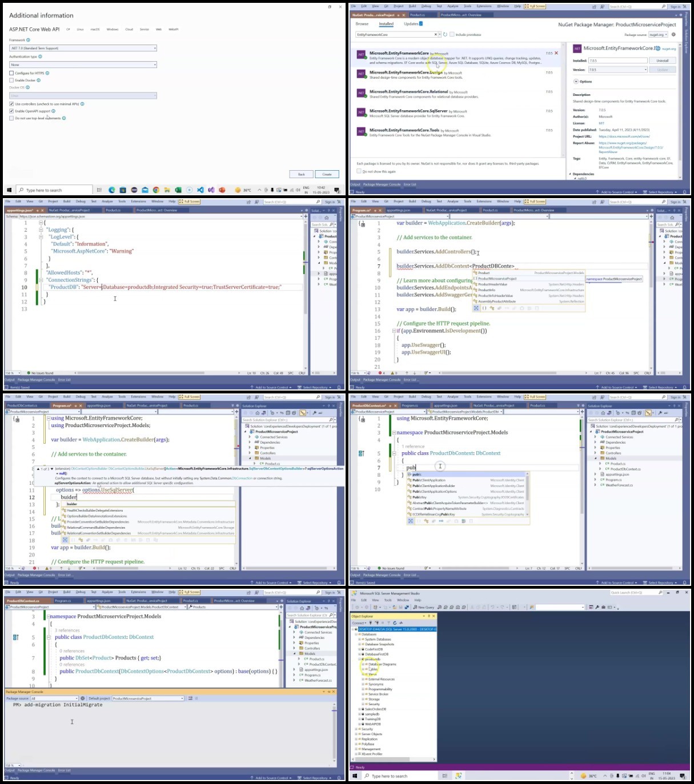Switch to the Browse tab in NuGet

(x=362, y=24)
